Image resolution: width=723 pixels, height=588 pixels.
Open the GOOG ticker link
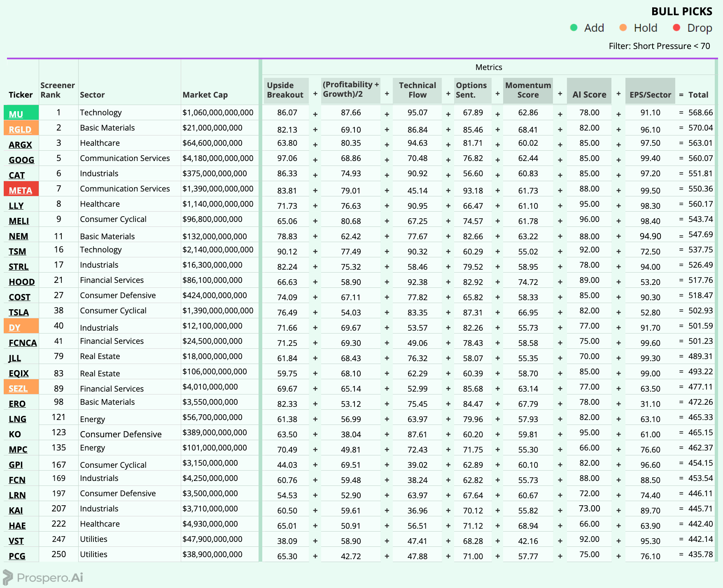click(x=21, y=160)
